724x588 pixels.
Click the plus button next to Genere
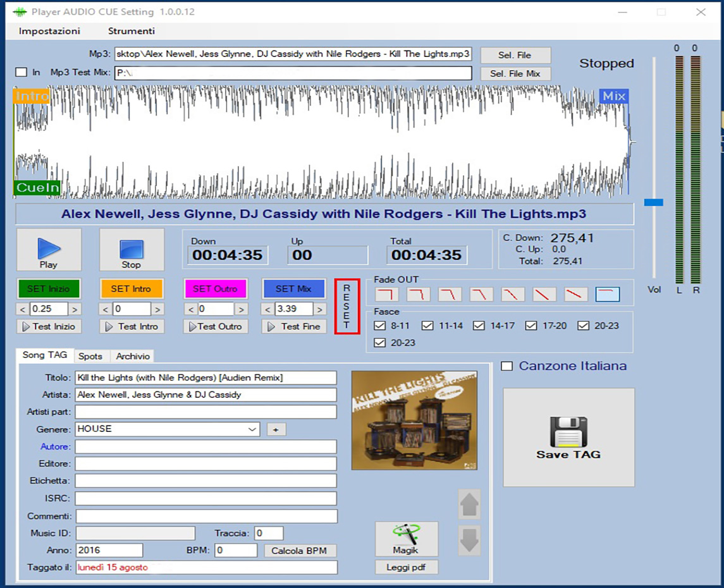click(x=276, y=430)
